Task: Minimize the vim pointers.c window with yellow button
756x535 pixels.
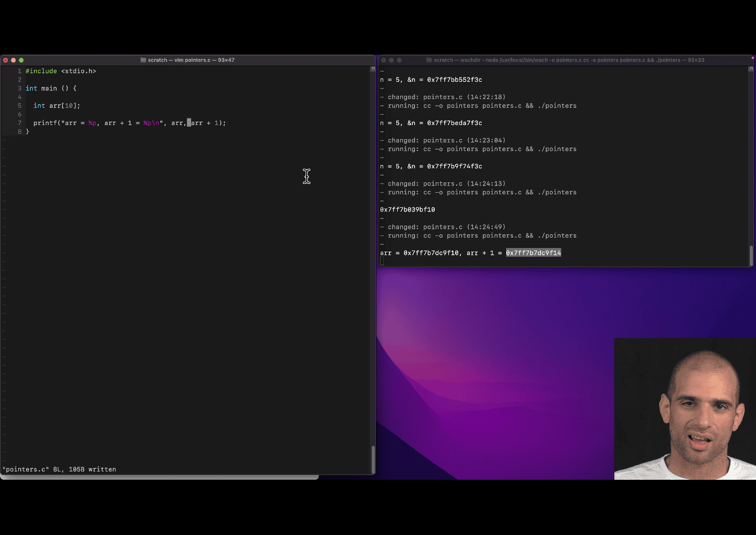Action: 14,60
